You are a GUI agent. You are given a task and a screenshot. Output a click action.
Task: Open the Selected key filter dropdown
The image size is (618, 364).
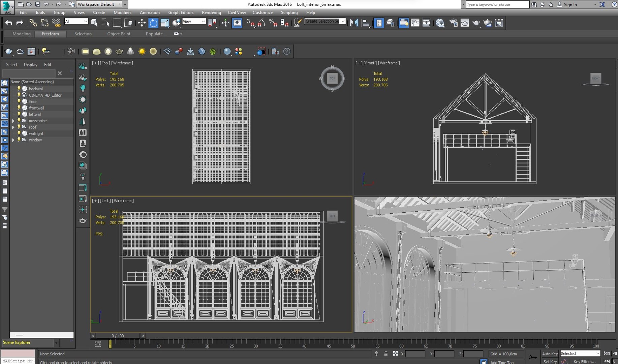[580, 354]
